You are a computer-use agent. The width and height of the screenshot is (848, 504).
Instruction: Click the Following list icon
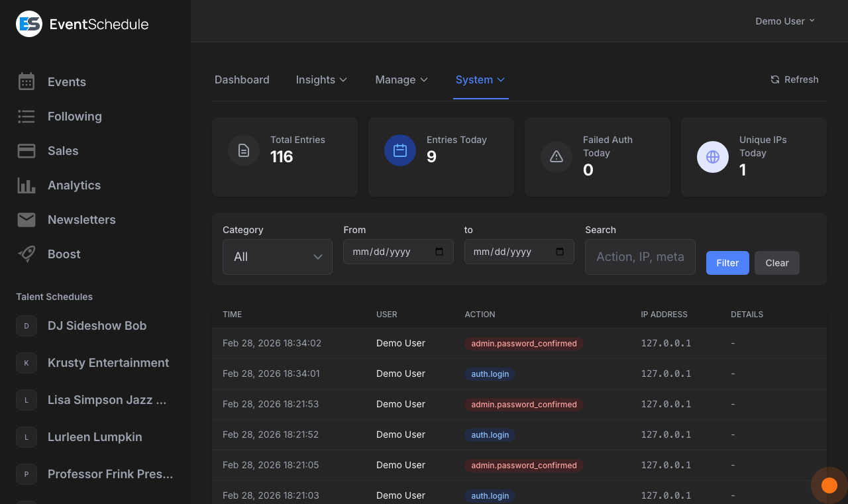point(26,117)
